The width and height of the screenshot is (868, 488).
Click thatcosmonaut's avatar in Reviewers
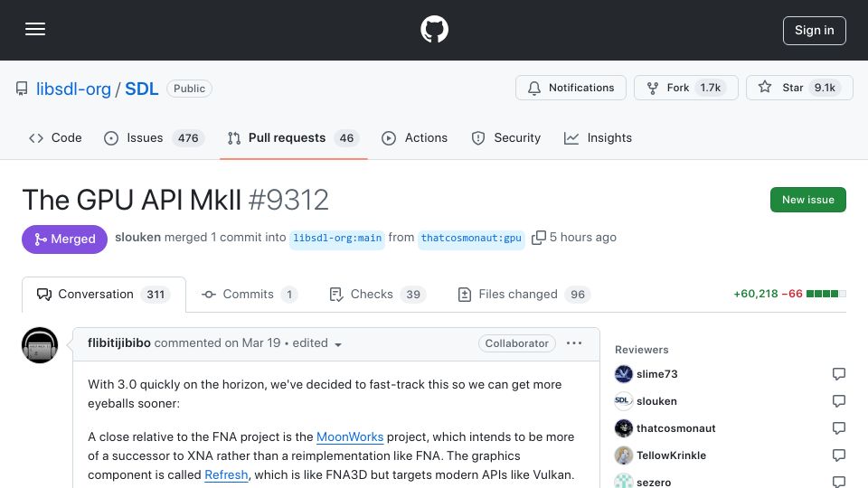pos(623,428)
